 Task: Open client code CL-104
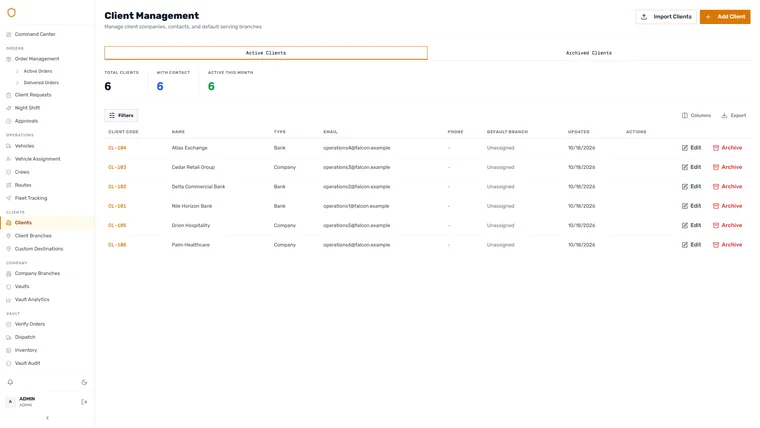tap(117, 148)
